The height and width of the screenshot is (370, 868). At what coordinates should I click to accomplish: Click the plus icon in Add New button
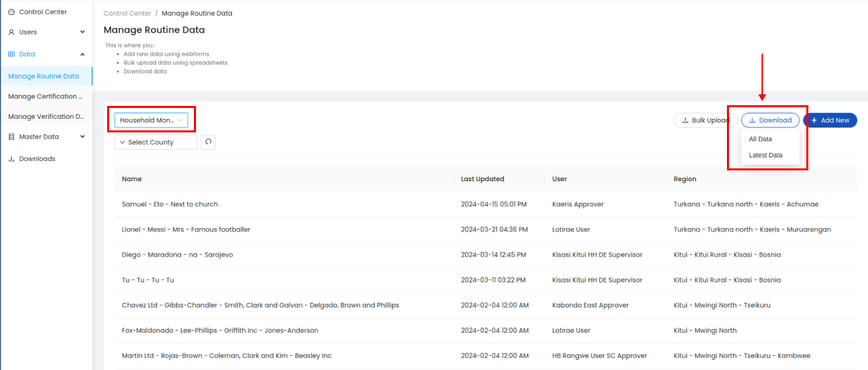(x=814, y=120)
